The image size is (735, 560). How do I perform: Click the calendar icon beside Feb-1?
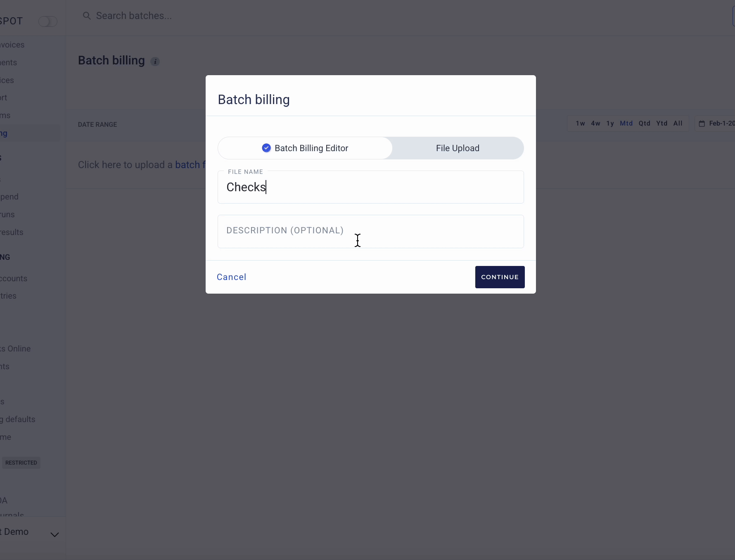[702, 123]
